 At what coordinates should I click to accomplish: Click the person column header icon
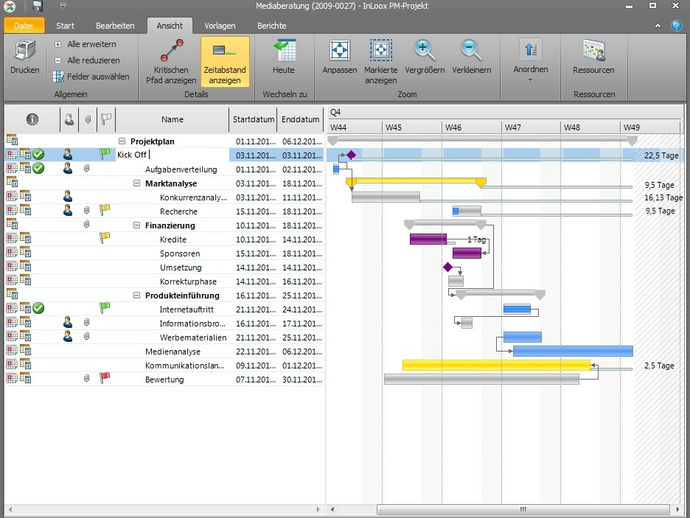coord(69,119)
